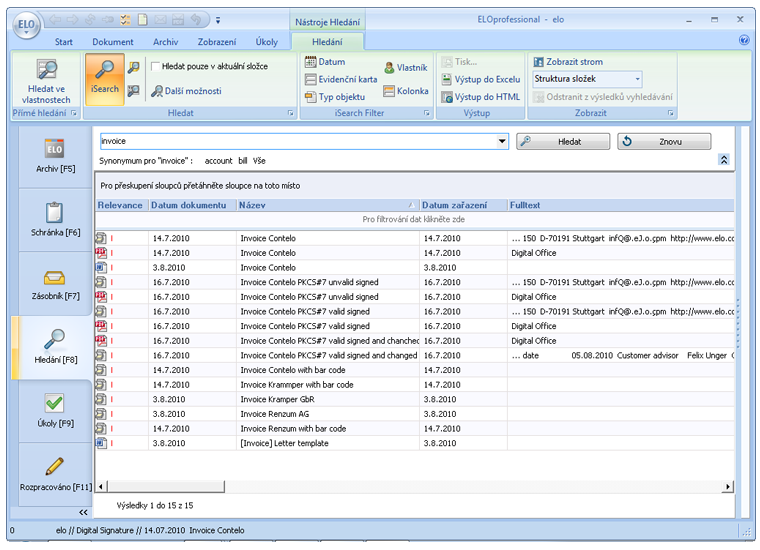
Task: Click the Znovu reset button
Action: pos(664,141)
